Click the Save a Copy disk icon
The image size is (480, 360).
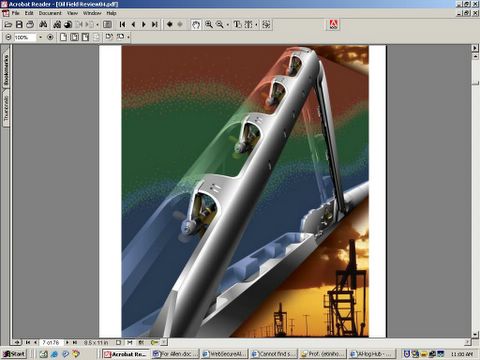pyautogui.click(x=19, y=24)
